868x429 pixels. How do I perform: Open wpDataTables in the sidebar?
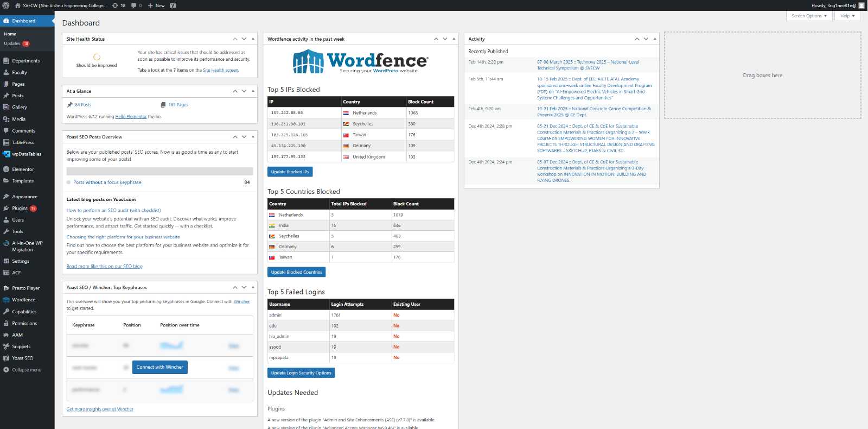[x=27, y=154]
